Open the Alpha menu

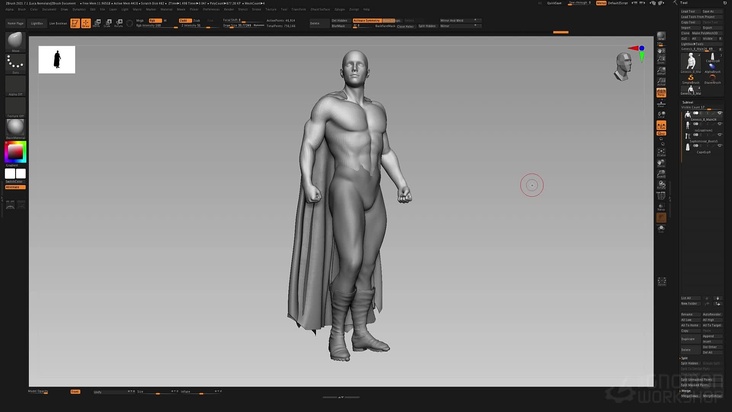pyautogui.click(x=9, y=9)
